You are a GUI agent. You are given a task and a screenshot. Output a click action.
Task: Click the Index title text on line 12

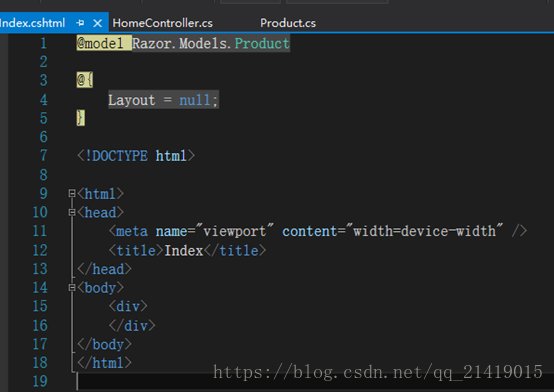(184, 251)
